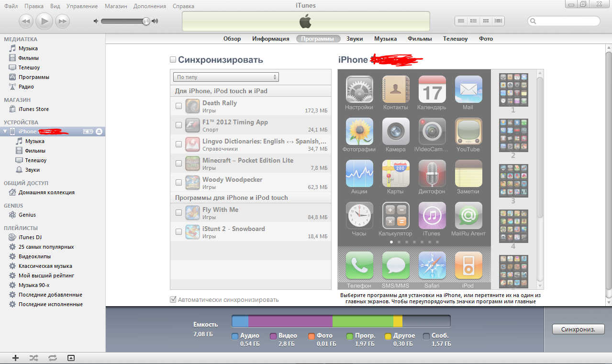Image resolution: width=612 pixels, height=364 pixels.
Task: Click the play button
Action: 45,21
